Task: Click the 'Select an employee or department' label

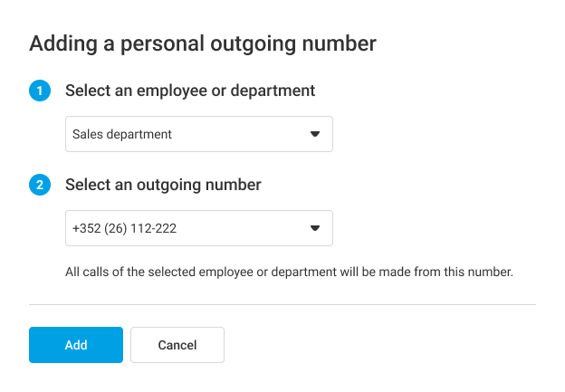Action: tap(190, 91)
